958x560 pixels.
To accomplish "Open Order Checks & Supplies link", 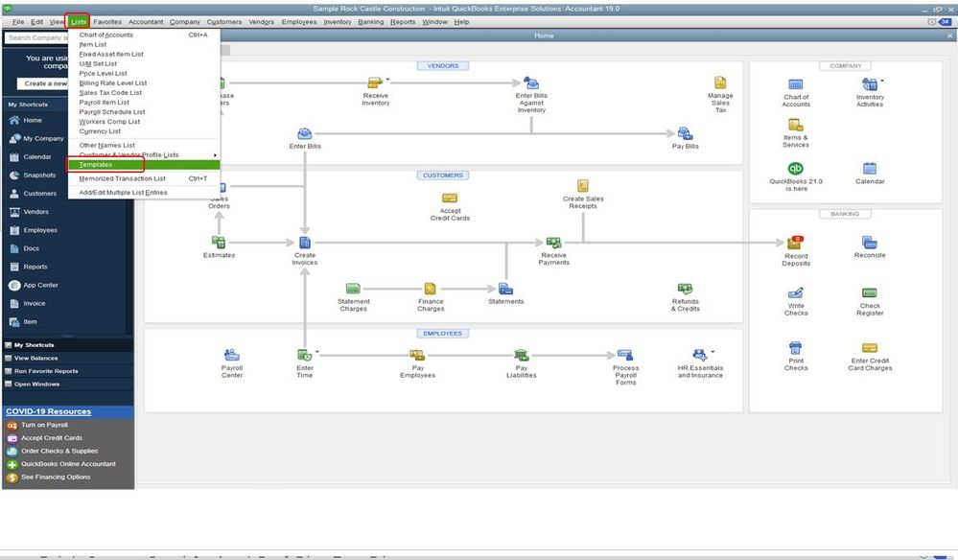I will pos(59,451).
